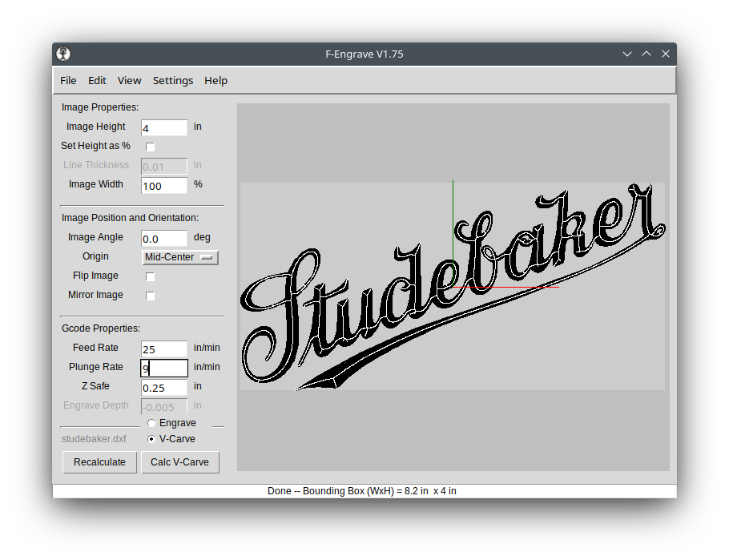Maximize the F-Engrave window
The width and height of the screenshot is (729, 560).
click(x=646, y=54)
